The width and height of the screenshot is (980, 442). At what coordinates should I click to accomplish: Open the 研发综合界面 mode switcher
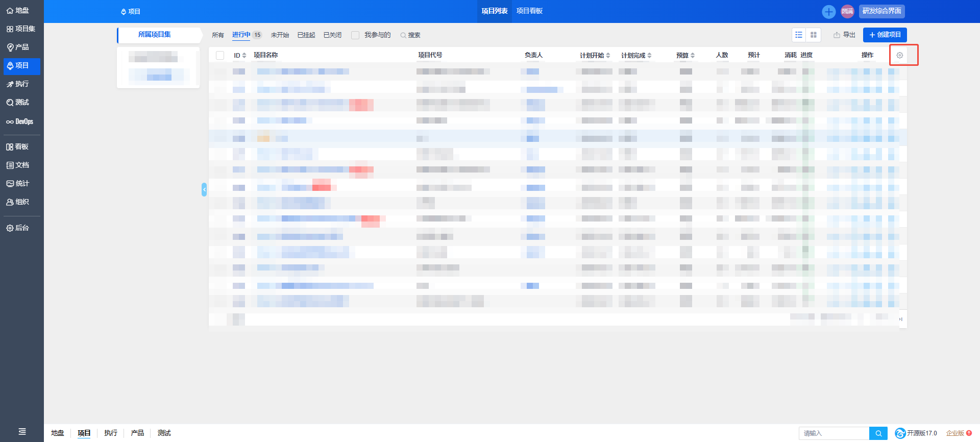click(882, 11)
